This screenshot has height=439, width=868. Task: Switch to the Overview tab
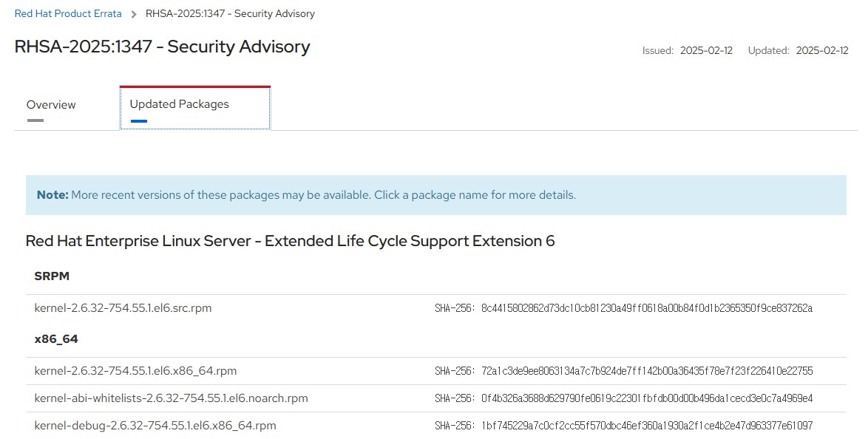(51, 105)
